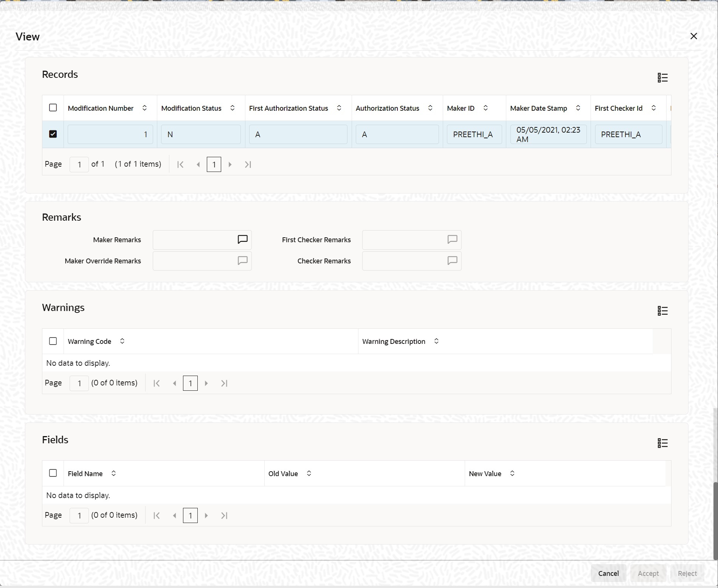Go to previous page in Records pagination
The image size is (718, 588).
198,164
